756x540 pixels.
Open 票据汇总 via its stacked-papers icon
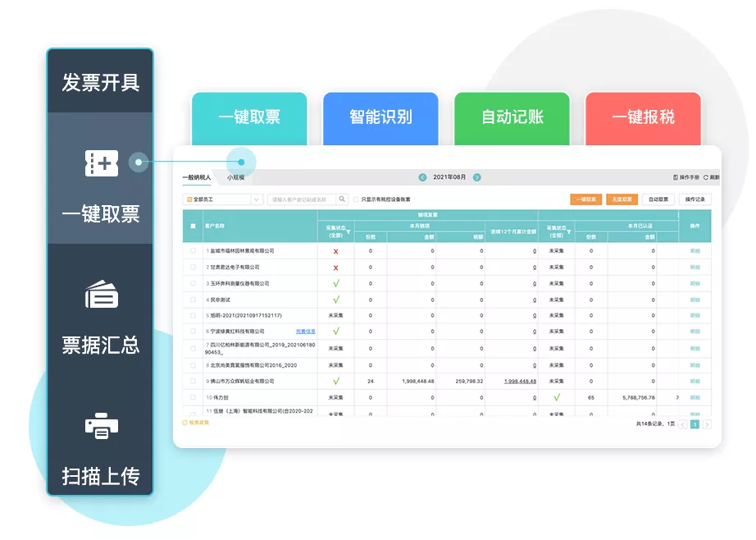tap(101, 294)
